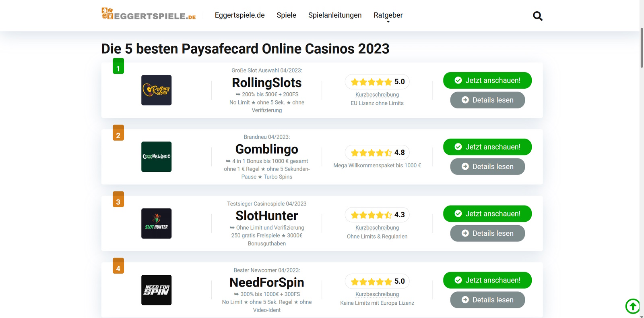Viewport: 644px width, 318px height.
Task: Open the site search magnifier icon
Action: [537, 16]
